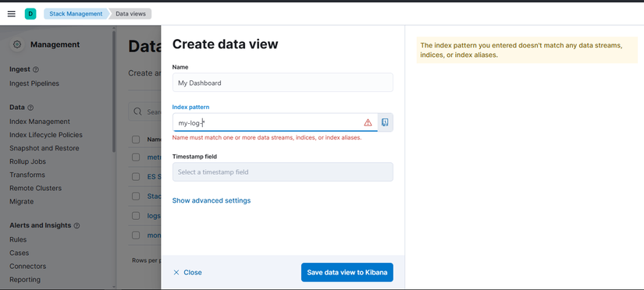Open Connectors in sidebar
This screenshot has width=644, height=290.
[28, 266]
